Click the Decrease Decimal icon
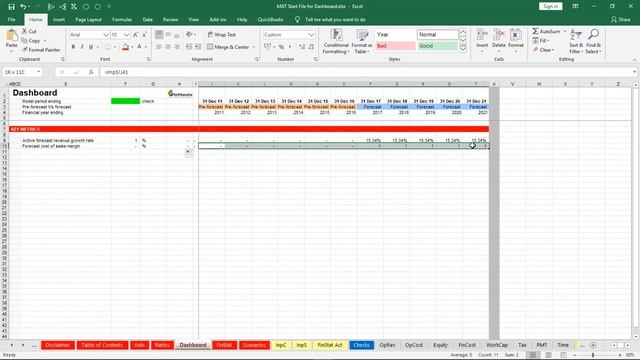This screenshot has height=360, width=640. click(311, 47)
